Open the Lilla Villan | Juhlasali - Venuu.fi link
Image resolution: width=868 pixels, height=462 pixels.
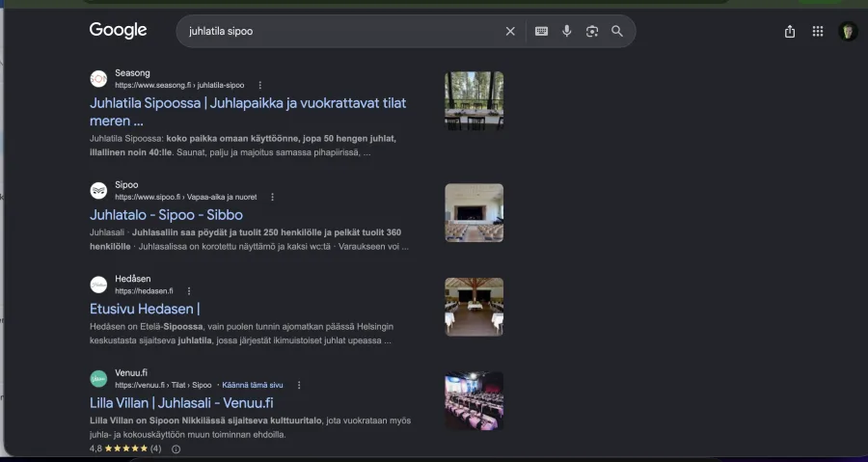[181, 403]
